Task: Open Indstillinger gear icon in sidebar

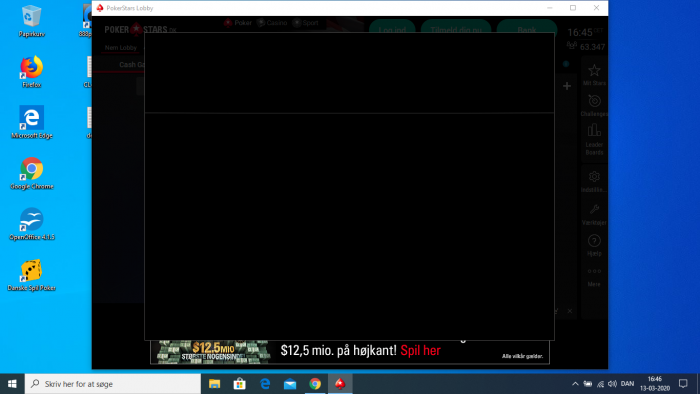Action: pyautogui.click(x=594, y=177)
